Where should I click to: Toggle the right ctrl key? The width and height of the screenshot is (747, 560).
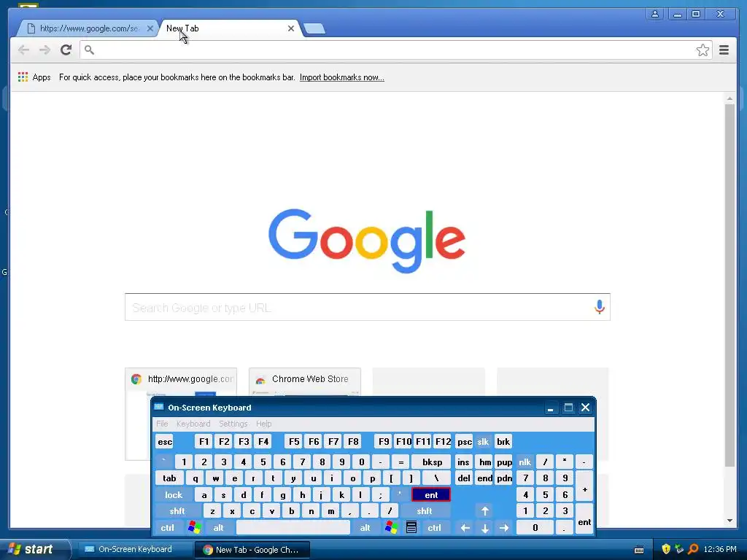pyautogui.click(x=434, y=528)
